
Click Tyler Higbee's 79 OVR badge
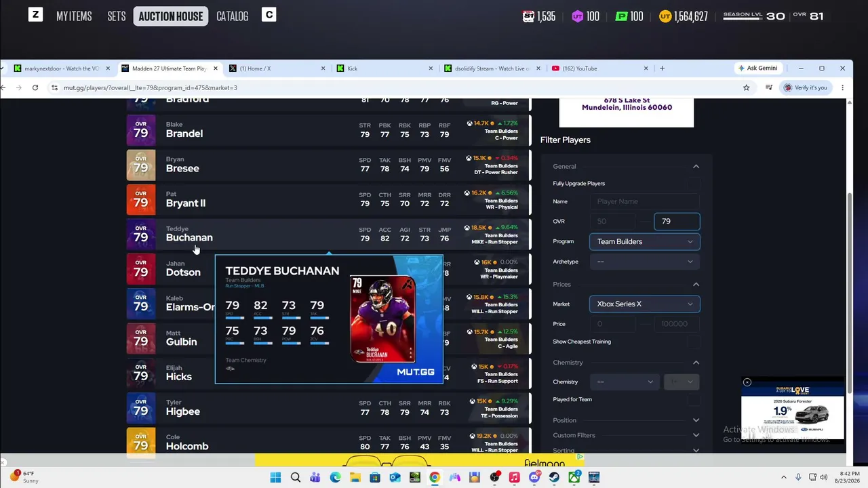click(x=140, y=409)
